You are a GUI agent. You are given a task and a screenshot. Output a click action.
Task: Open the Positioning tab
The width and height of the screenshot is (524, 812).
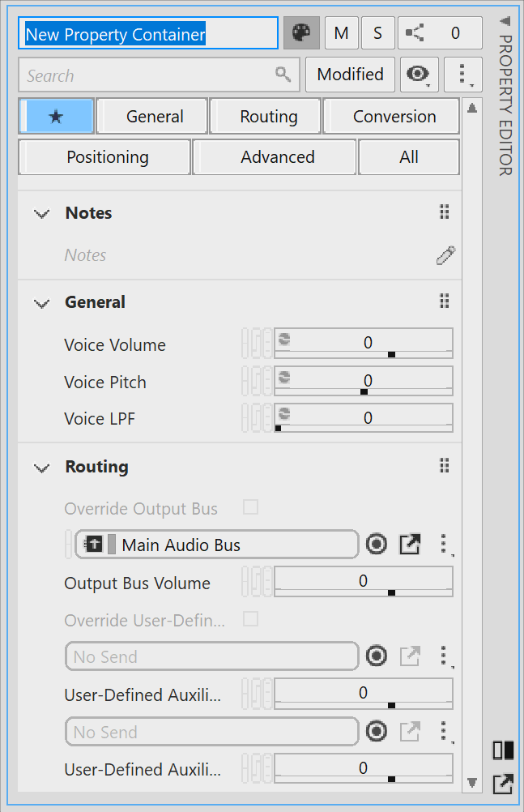(107, 157)
